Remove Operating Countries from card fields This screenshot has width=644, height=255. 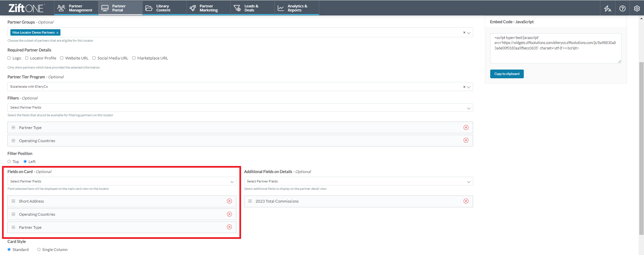pyautogui.click(x=229, y=214)
